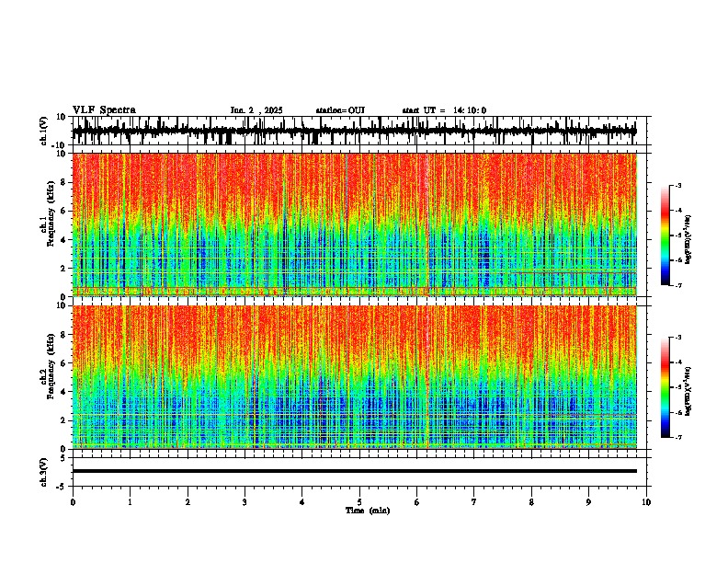The image size is (728, 563).
Task: Click the time axis tick label "1"
Action: [130, 502]
